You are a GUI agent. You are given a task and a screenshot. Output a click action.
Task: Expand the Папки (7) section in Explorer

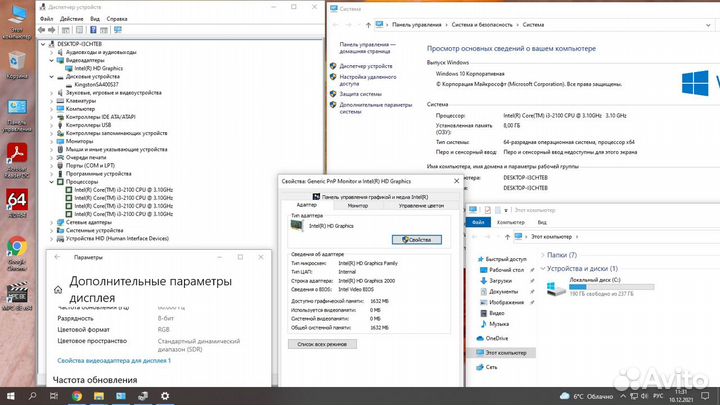(x=543, y=255)
